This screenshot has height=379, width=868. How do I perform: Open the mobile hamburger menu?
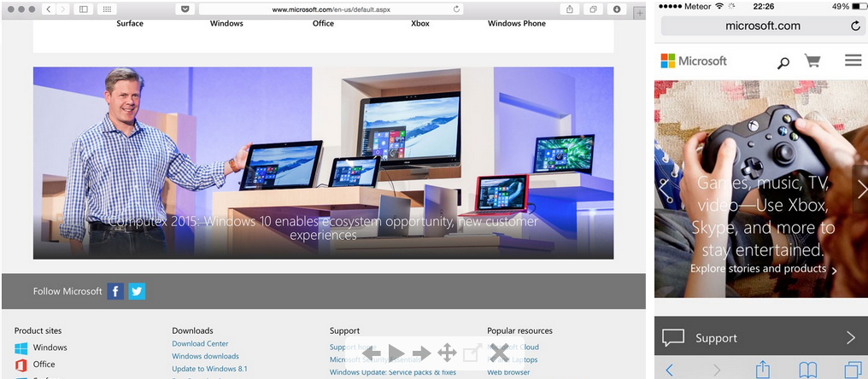coord(853,61)
